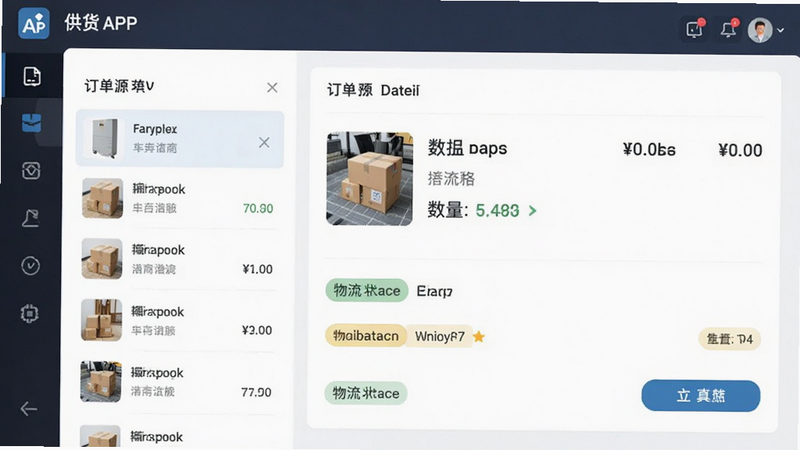Click the upper green 物流 tag beside Erarp
Image resolution: width=800 pixels, height=450 pixels.
(x=367, y=291)
